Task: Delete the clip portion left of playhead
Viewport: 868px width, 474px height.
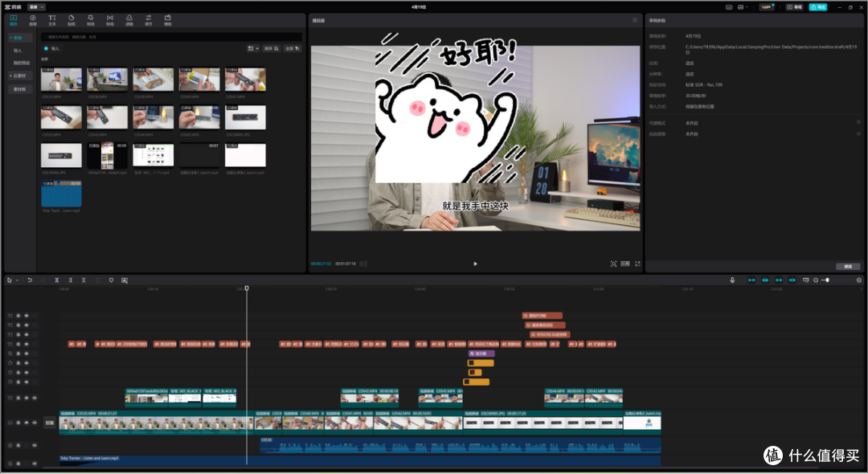Action: tap(70, 280)
